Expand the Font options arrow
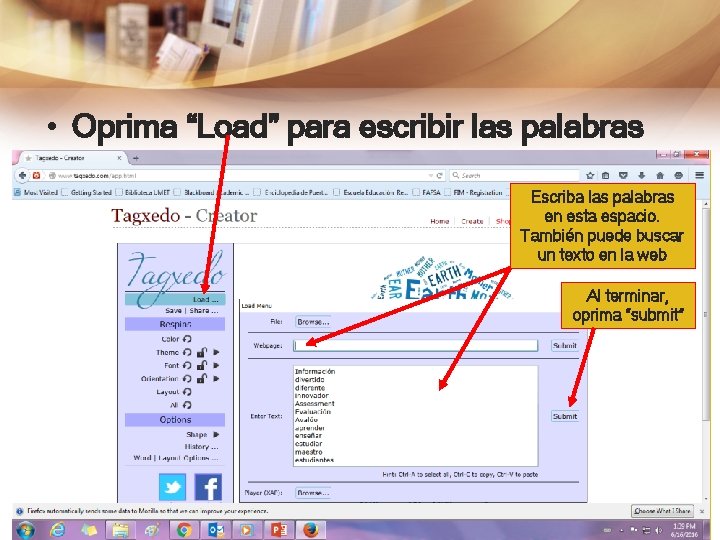 [x=216, y=366]
